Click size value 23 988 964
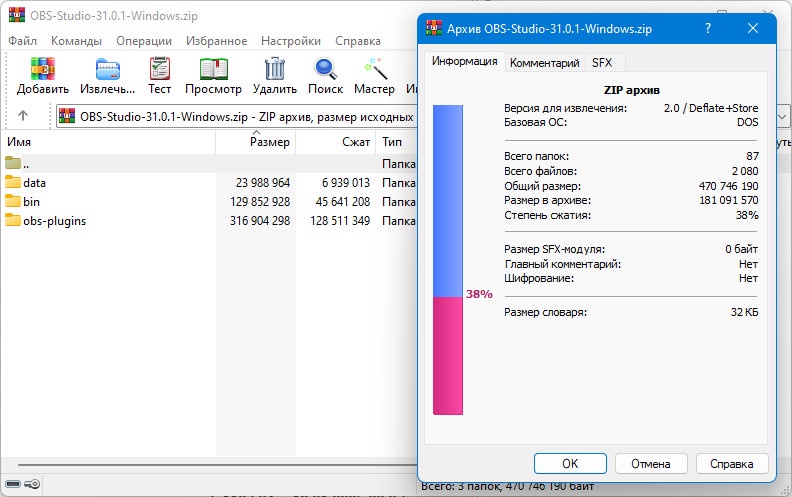 pos(263,182)
